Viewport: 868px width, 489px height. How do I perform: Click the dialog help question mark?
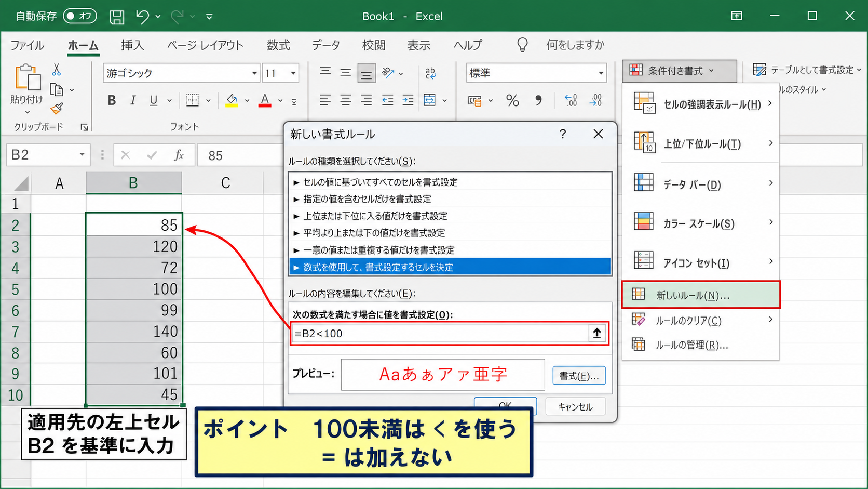[563, 134]
